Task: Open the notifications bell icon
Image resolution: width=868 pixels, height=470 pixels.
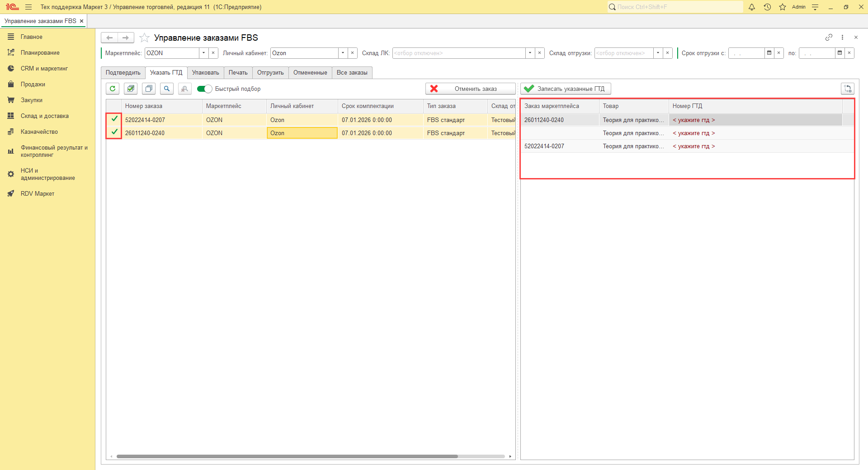Action: coord(752,7)
